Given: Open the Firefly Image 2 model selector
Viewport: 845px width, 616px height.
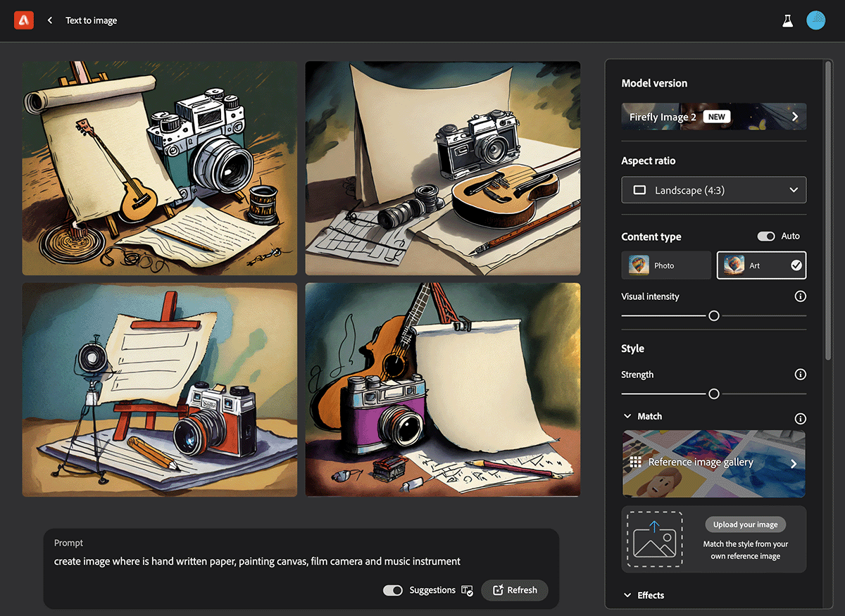Looking at the screenshot, I should click(x=713, y=117).
